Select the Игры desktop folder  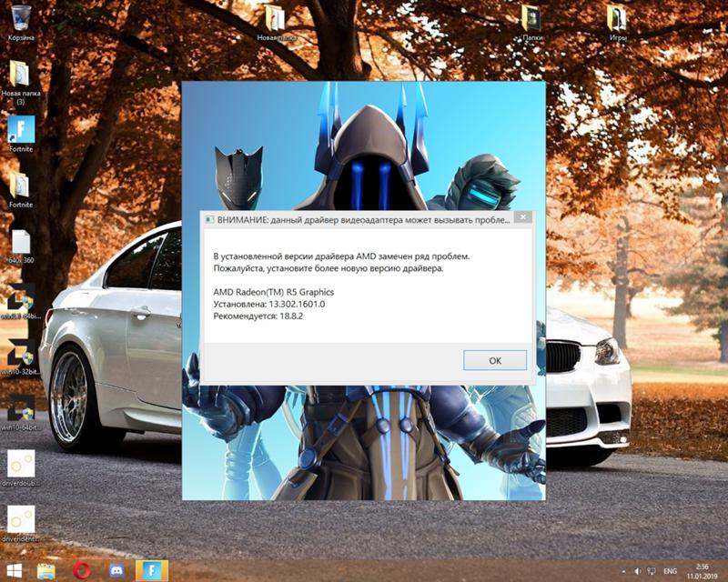[x=618, y=23]
